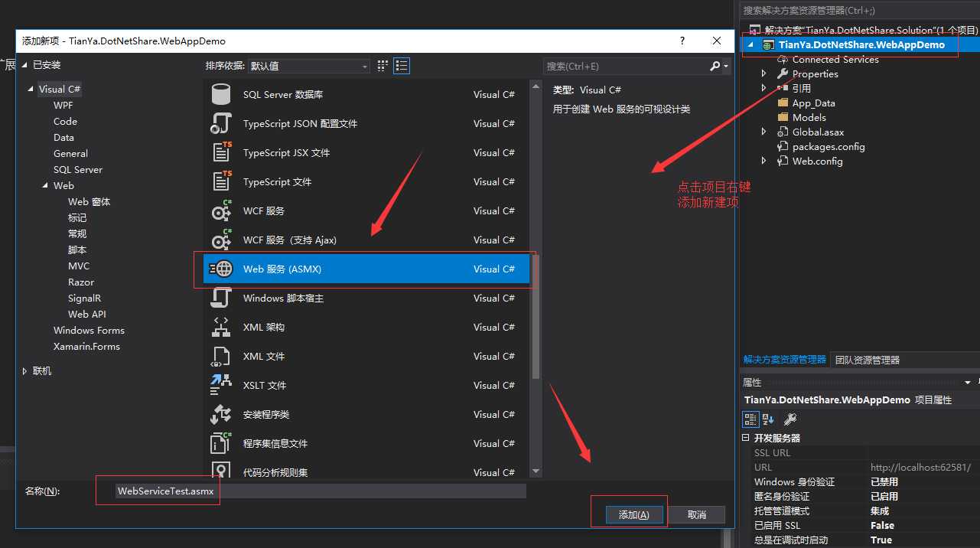Switch to 团队资源管理器 tab
Screen dimensions: 980x548
(867, 360)
